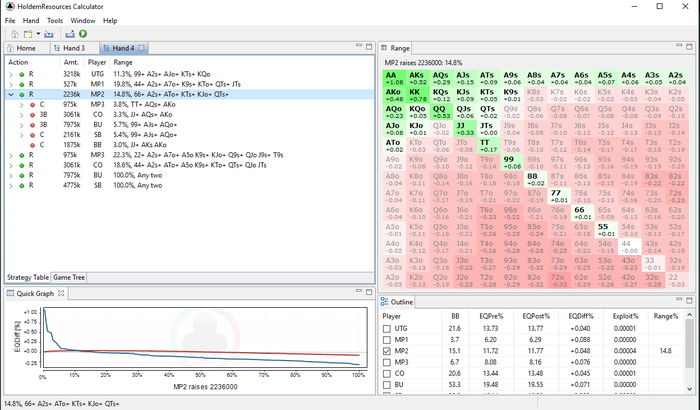The width and height of the screenshot is (700, 410).
Task: Maximize the Range panel
Action: [689, 46]
